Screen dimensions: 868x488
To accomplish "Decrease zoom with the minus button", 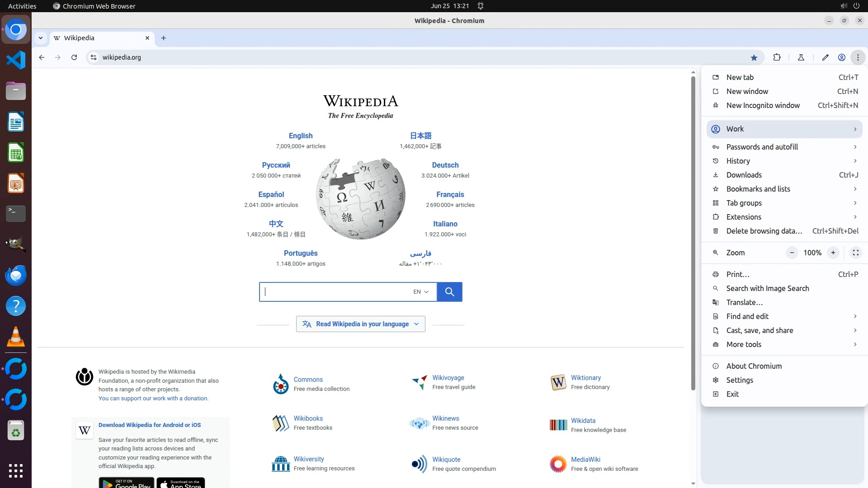I will (x=792, y=253).
